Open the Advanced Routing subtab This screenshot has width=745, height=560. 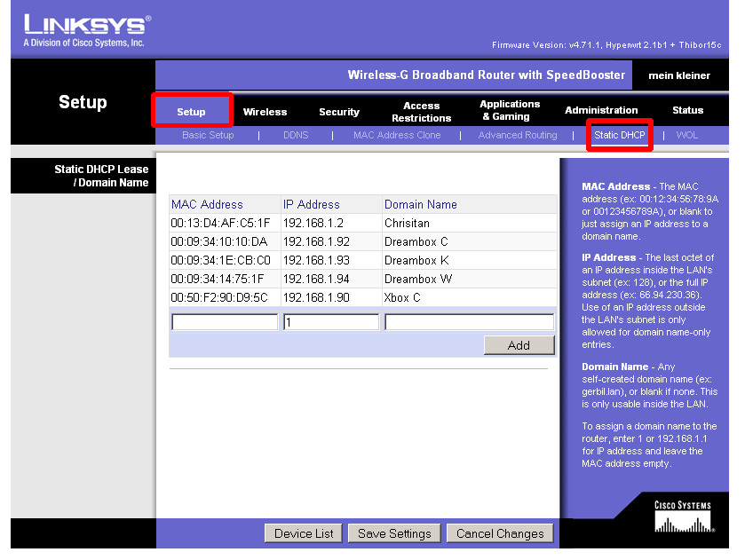518,135
